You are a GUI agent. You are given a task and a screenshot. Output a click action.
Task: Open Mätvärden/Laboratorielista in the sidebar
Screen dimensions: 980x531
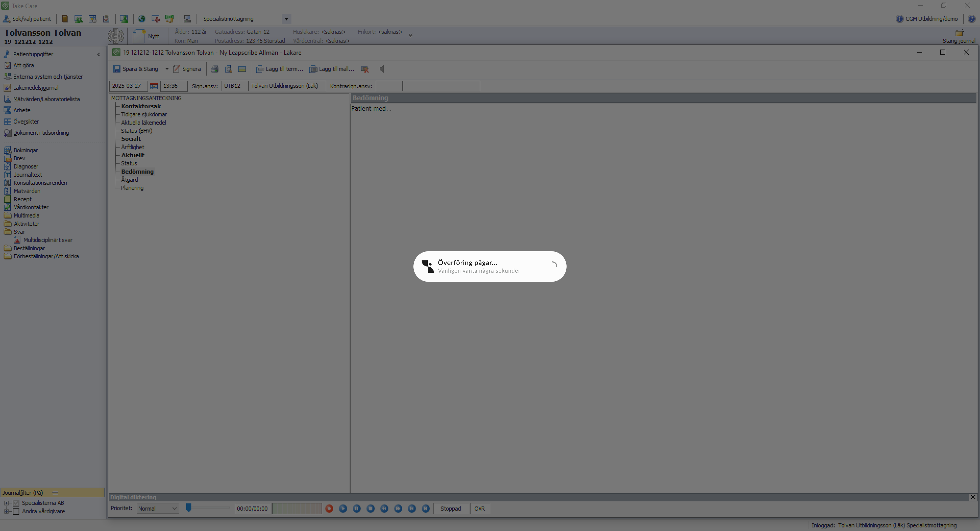click(46, 99)
